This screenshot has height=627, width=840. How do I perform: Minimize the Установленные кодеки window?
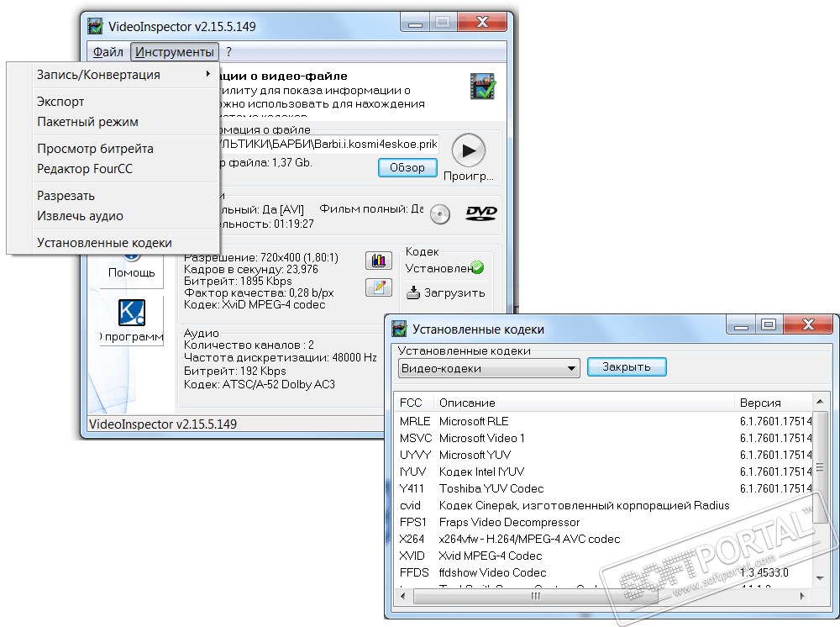(741, 324)
